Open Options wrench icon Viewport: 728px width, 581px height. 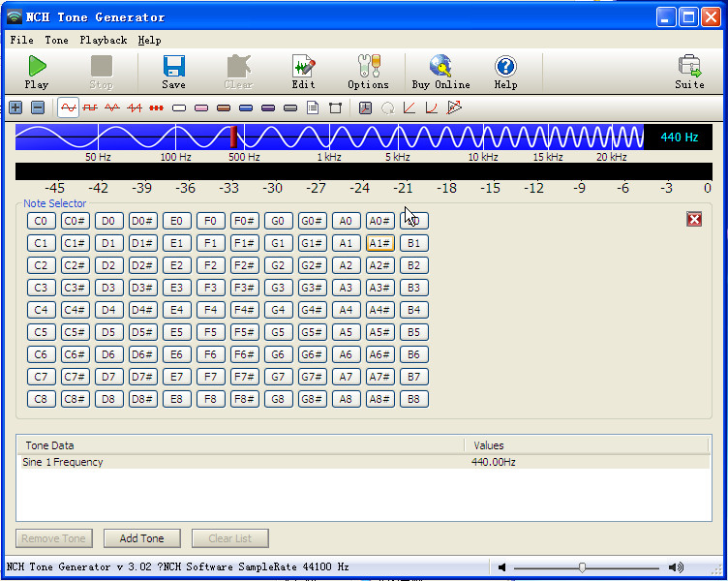[368, 72]
